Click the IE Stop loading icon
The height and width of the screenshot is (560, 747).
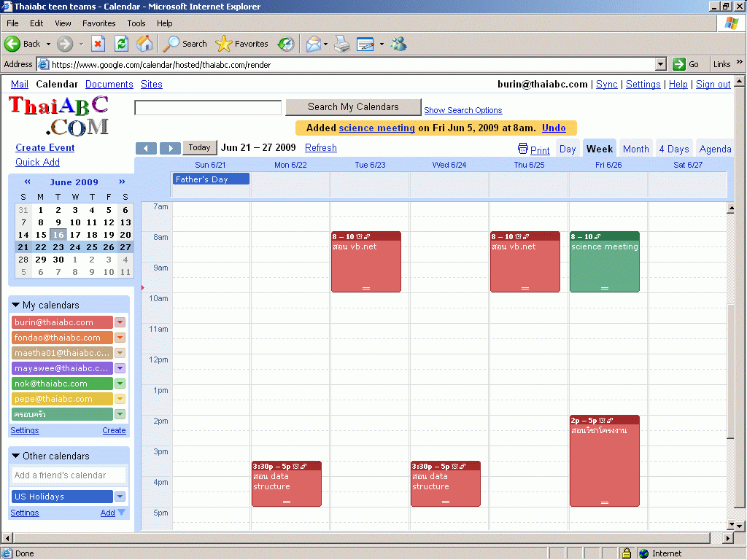click(98, 44)
